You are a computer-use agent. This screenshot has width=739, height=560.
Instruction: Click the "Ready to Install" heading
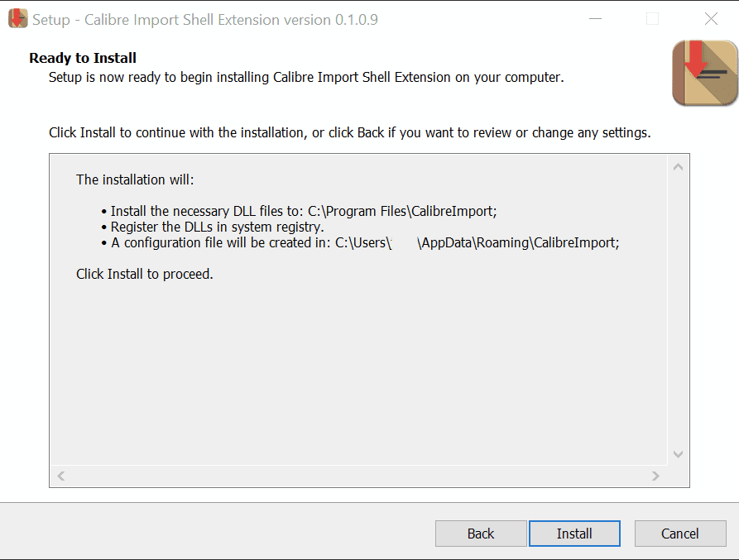click(x=83, y=58)
